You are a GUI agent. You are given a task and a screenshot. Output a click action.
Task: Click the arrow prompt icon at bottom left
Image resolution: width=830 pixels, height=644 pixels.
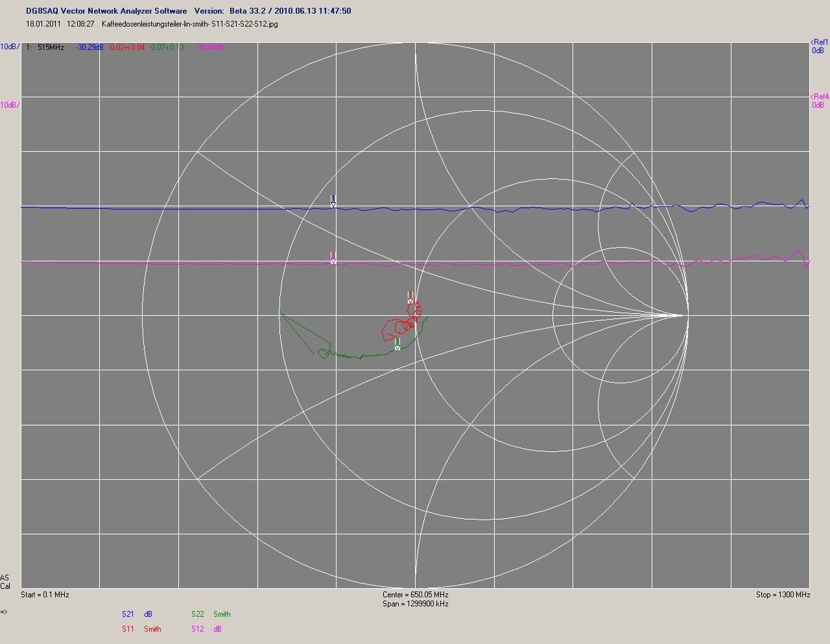coord(4,612)
